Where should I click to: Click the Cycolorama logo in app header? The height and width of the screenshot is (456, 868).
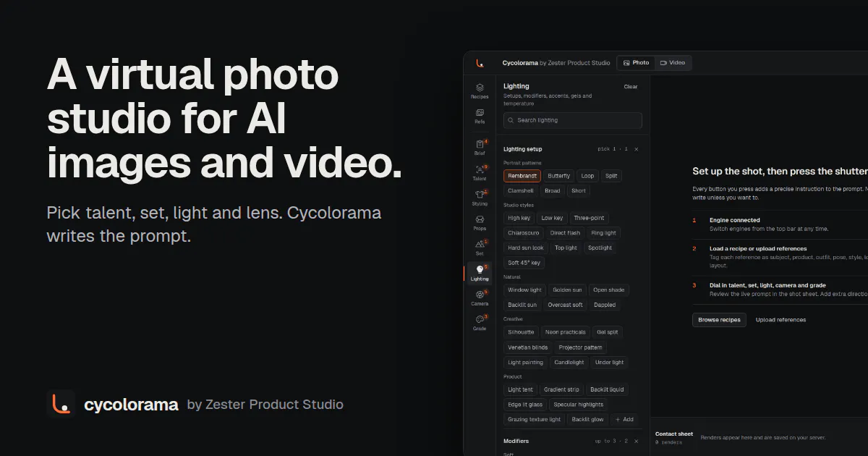point(480,63)
